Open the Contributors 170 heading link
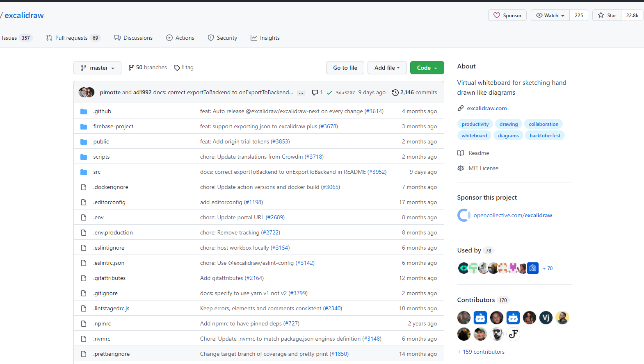The image size is (644, 364). [483, 300]
